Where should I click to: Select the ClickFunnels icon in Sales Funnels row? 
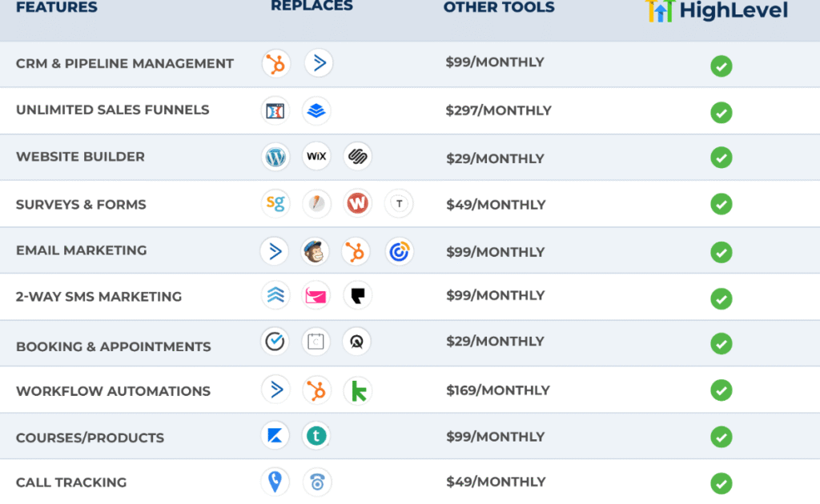pyautogui.click(x=275, y=110)
